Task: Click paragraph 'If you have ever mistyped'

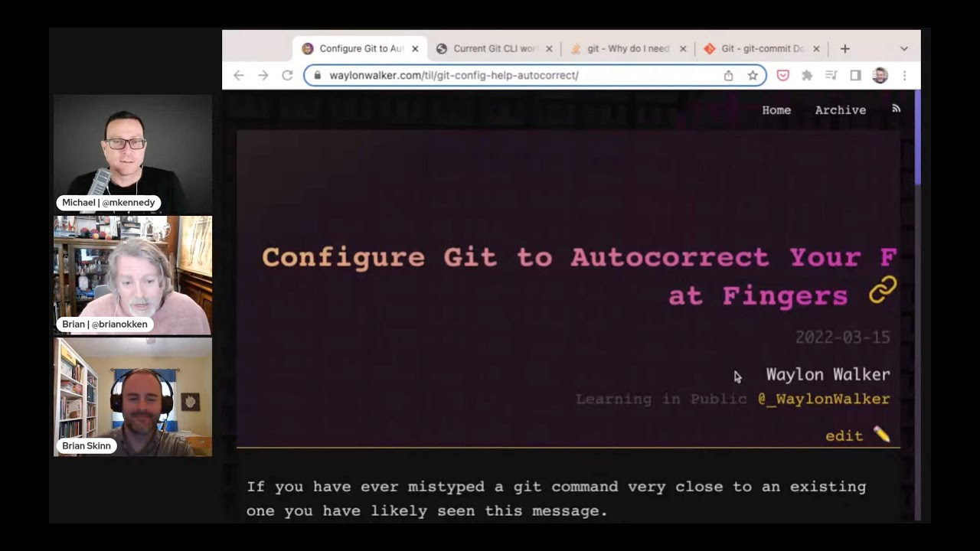Action: tap(557, 498)
